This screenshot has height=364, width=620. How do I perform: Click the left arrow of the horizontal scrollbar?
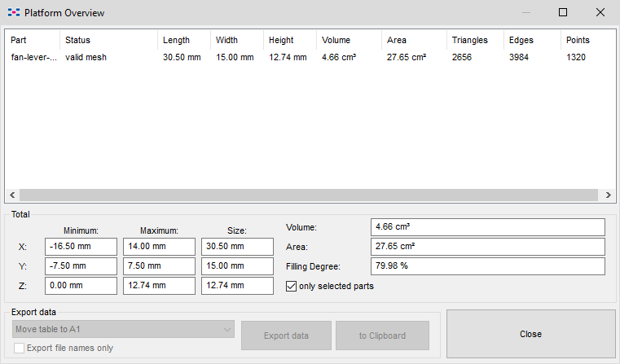pyautogui.click(x=12, y=195)
